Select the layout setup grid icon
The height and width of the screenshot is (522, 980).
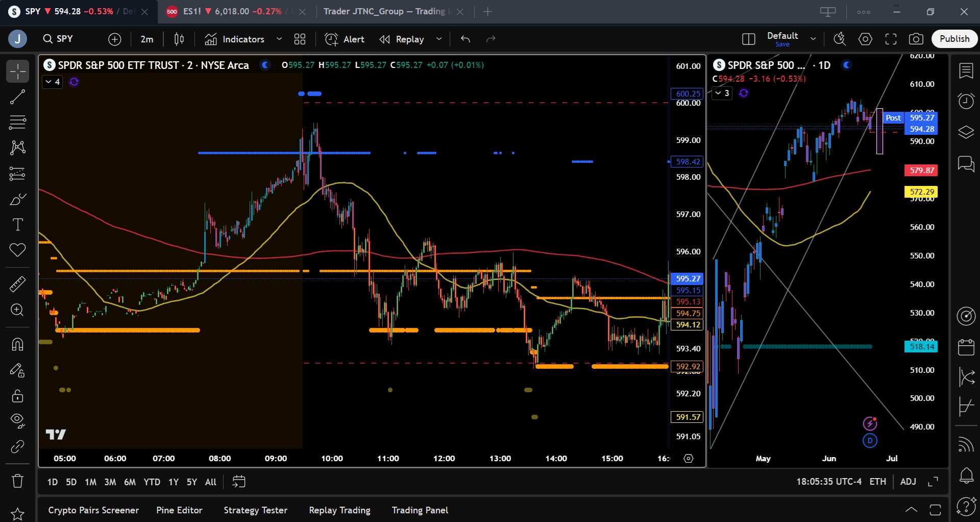(x=748, y=39)
